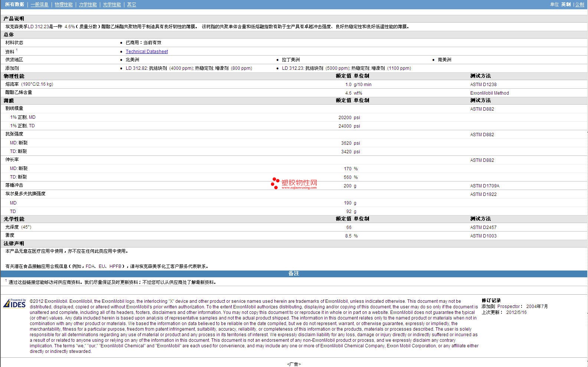Click the 产品说明 section header
Screen dimensions: 588x367
coord(14,19)
